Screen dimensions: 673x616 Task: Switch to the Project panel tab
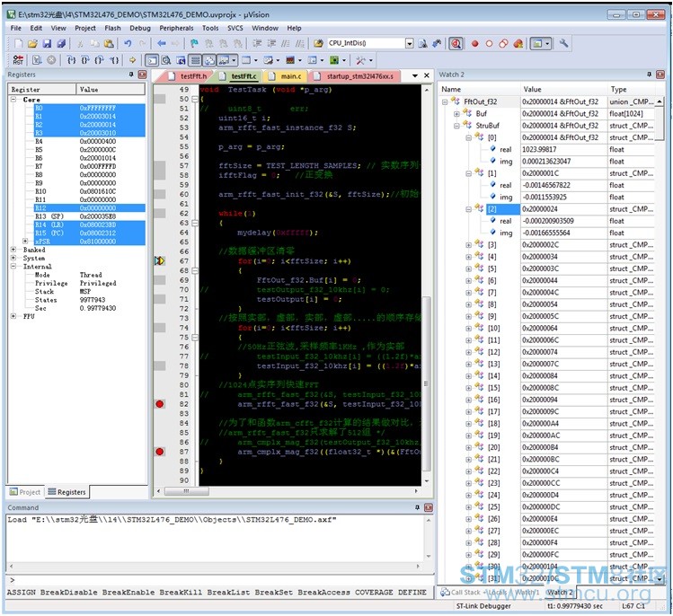coord(25,492)
